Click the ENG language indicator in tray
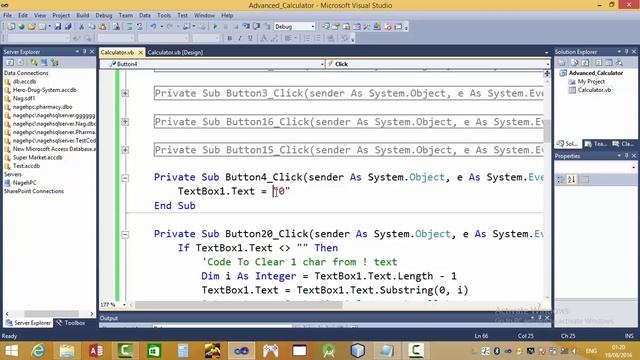Screen dimensions: 640x360 [591, 351]
